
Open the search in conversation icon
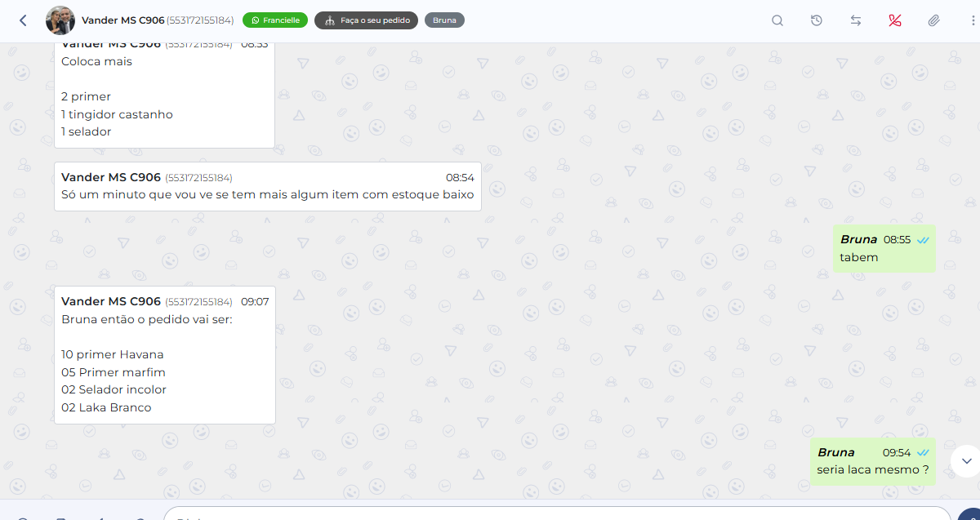tap(777, 20)
